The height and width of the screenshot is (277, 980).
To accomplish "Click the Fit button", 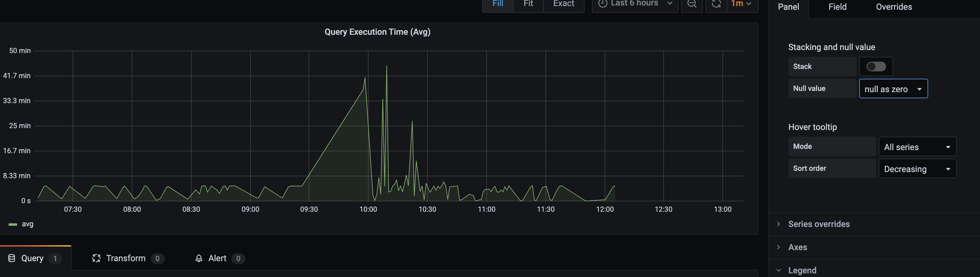I will coord(528,4).
